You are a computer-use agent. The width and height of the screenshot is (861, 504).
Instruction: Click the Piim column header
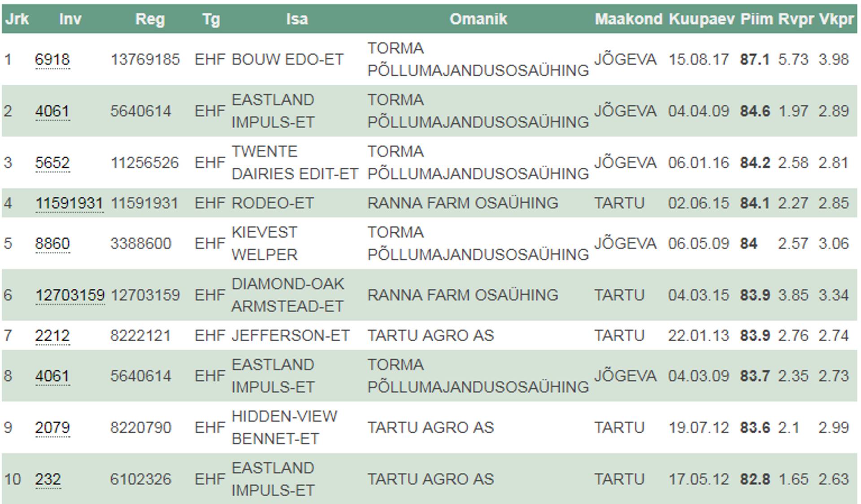pyautogui.click(x=756, y=19)
